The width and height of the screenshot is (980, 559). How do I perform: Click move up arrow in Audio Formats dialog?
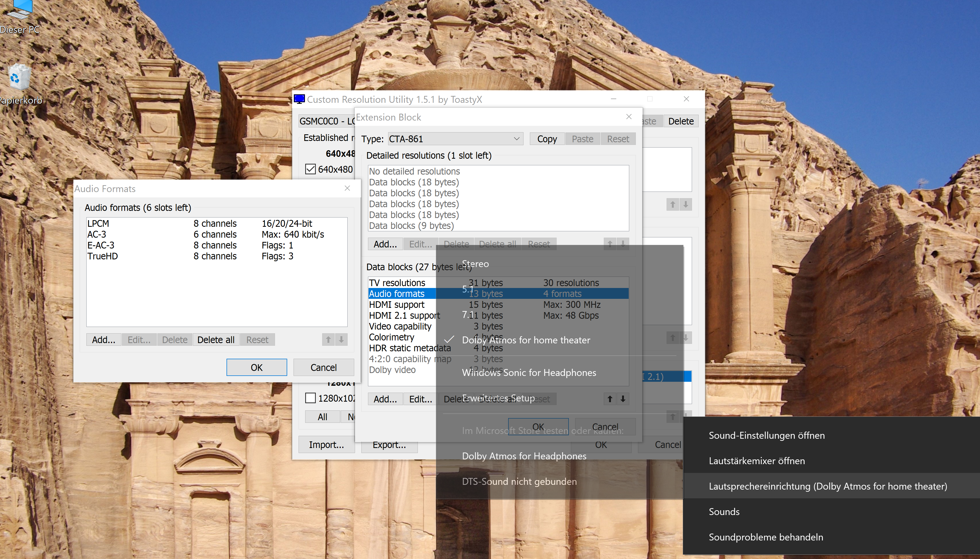pyautogui.click(x=328, y=339)
